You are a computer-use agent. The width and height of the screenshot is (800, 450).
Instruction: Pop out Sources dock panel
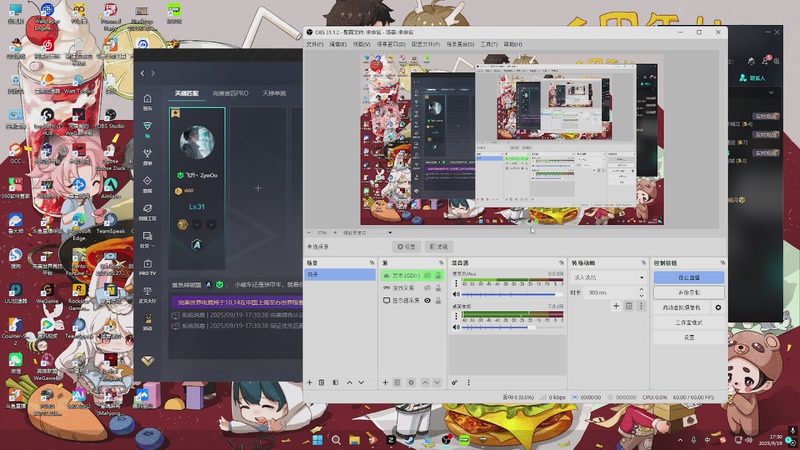click(441, 263)
